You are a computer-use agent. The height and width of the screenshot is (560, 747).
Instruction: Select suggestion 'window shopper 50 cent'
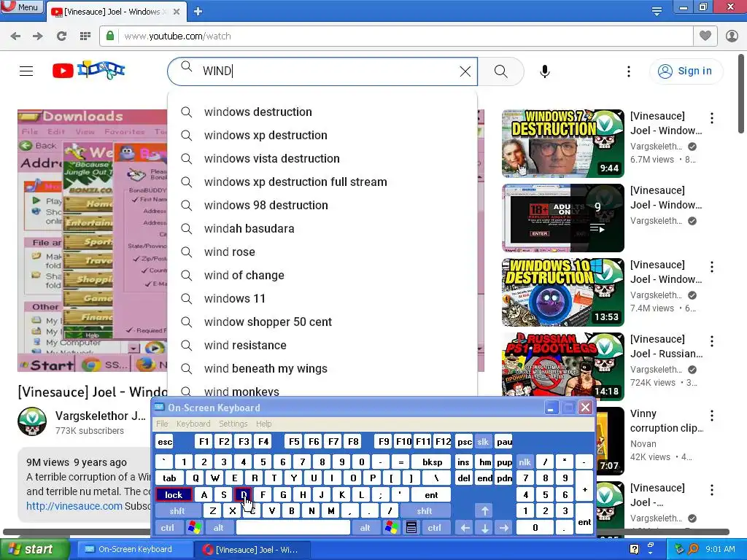(322, 322)
